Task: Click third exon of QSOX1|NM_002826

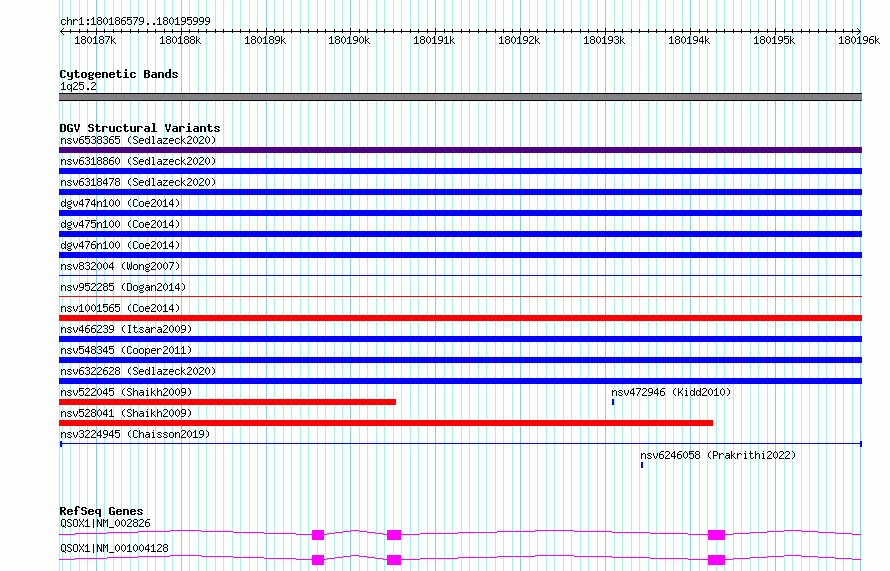Action: click(x=716, y=535)
